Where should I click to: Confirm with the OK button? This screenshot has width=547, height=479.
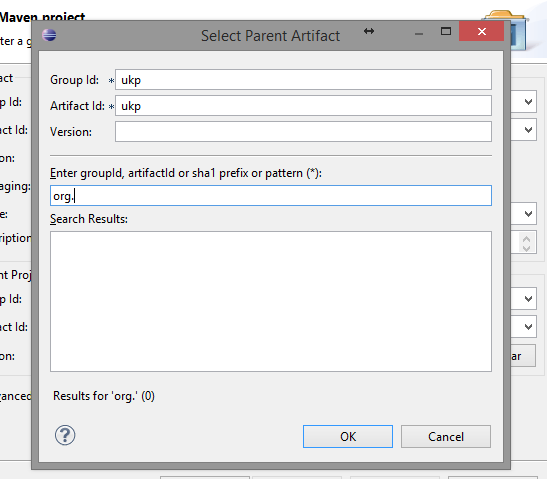tap(348, 436)
